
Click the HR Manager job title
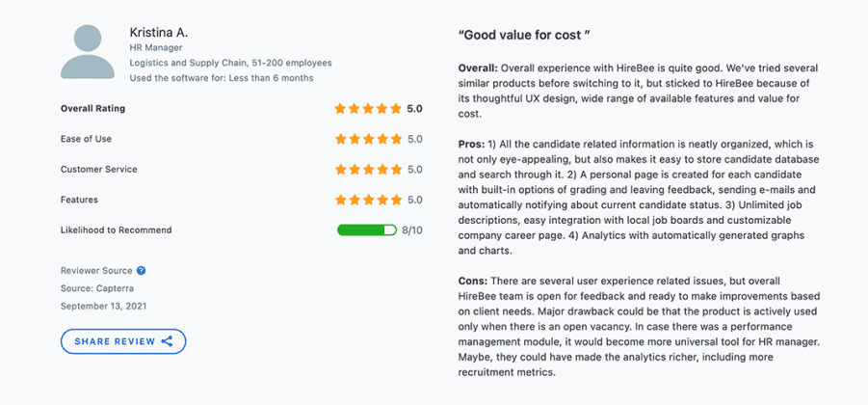pyautogui.click(x=155, y=48)
